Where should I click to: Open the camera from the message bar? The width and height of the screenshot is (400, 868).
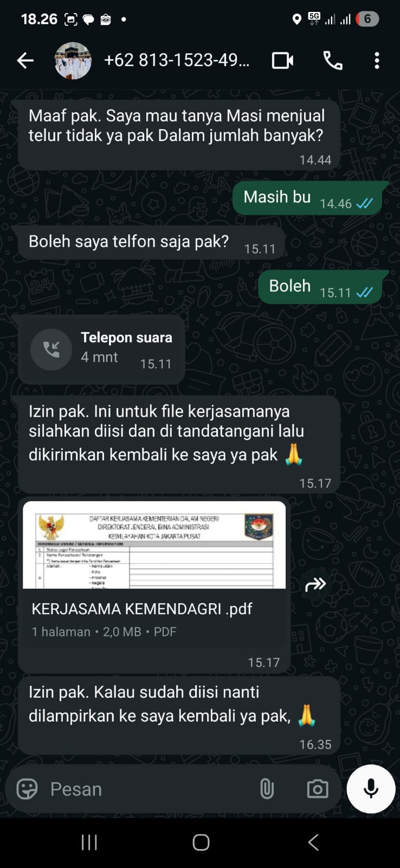pos(318,789)
